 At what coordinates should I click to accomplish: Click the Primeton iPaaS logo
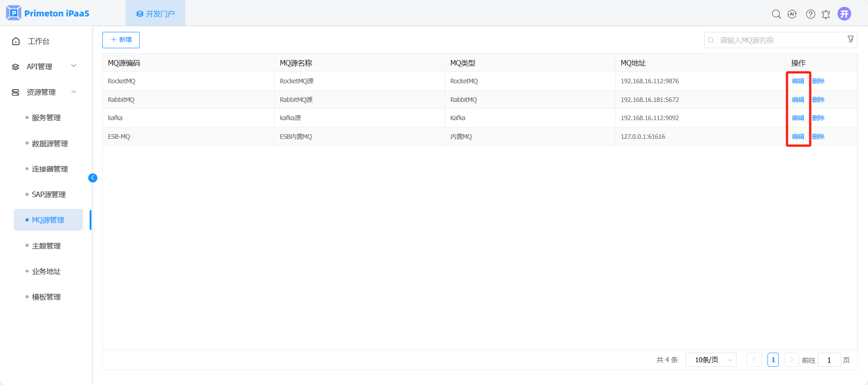[48, 13]
